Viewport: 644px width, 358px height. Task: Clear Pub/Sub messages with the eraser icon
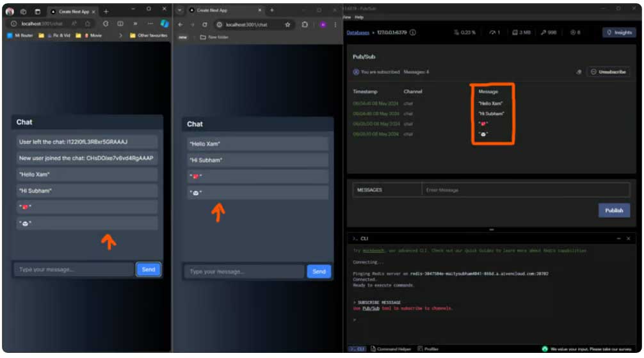(579, 72)
